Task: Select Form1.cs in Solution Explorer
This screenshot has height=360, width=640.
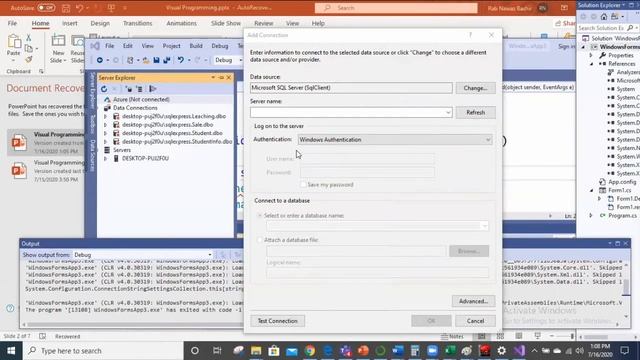Action: click(x=620, y=190)
